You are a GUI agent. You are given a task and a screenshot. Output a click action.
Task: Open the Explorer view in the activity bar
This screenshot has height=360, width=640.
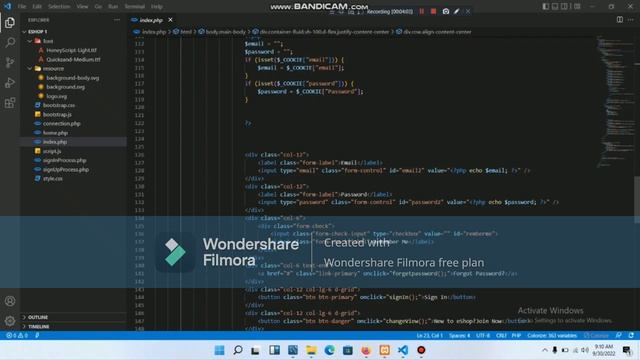tap(10, 22)
